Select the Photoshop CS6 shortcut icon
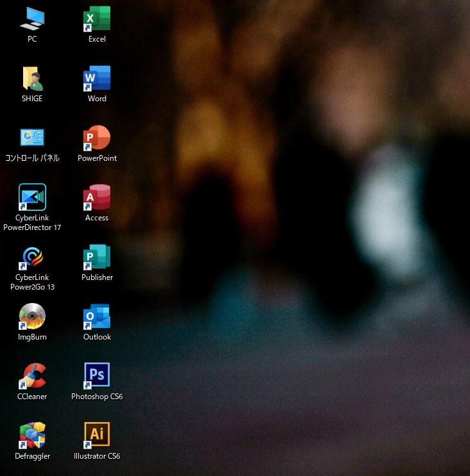 [x=97, y=376]
